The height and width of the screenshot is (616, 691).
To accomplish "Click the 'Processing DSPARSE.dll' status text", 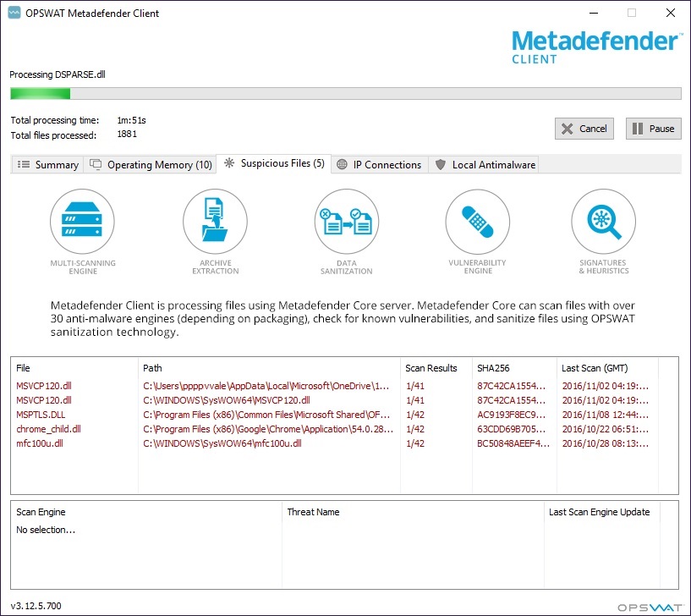I will 58,74.
